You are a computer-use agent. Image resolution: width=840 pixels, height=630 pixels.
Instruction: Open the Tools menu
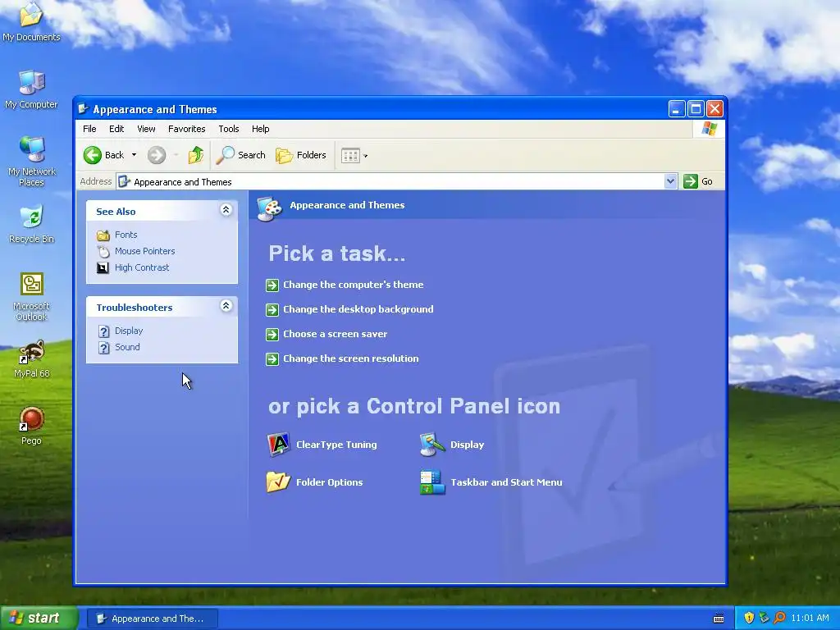click(x=229, y=129)
